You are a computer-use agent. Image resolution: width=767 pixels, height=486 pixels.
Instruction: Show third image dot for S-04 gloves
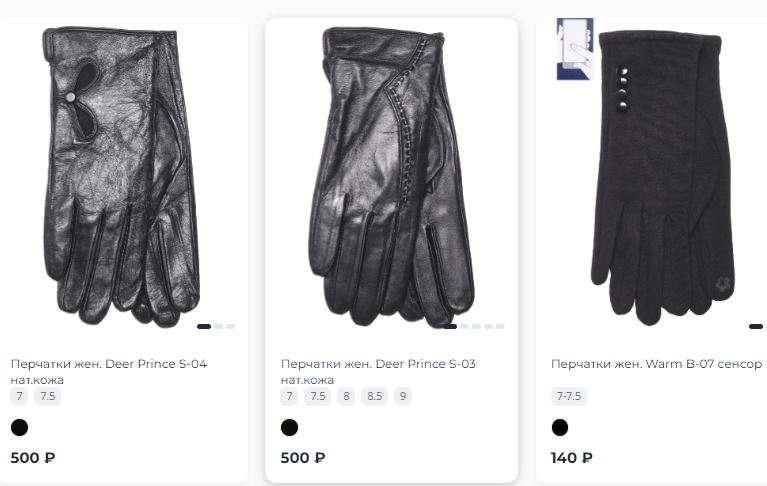230,326
